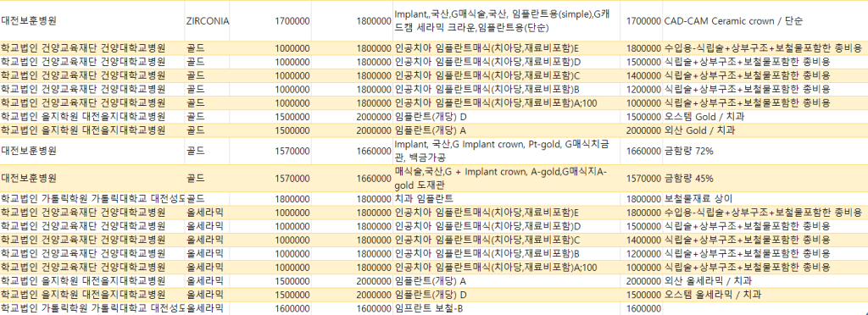
Task: Select '수입용-식립술' total cost cell in 골드 row
Action: point(765,48)
